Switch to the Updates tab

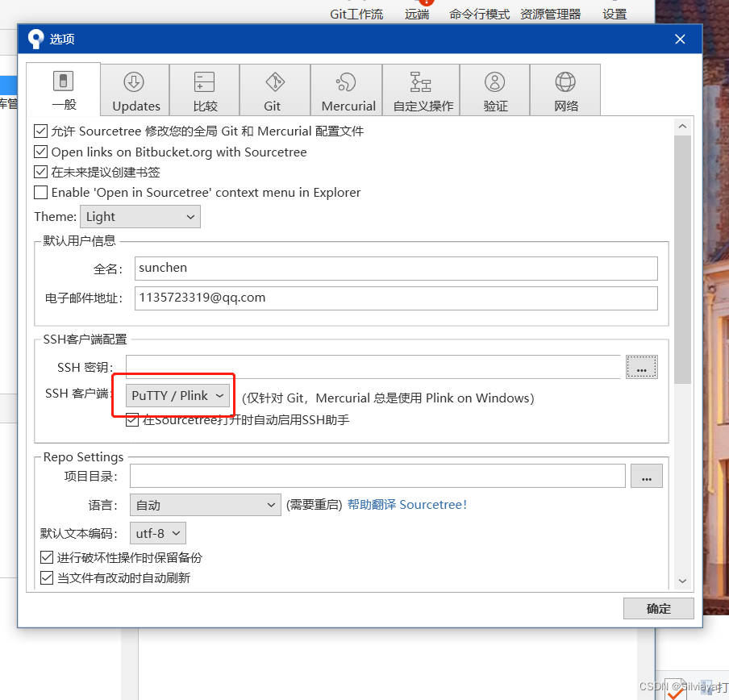click(135, 90)
